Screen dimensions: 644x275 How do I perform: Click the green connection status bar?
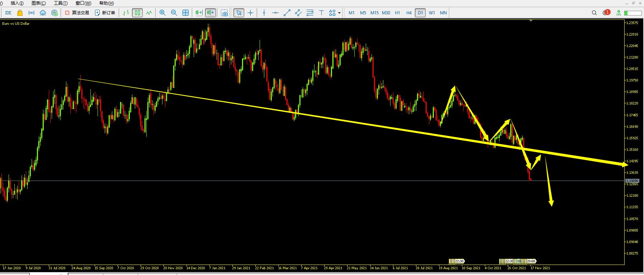(x=633, y=13)
